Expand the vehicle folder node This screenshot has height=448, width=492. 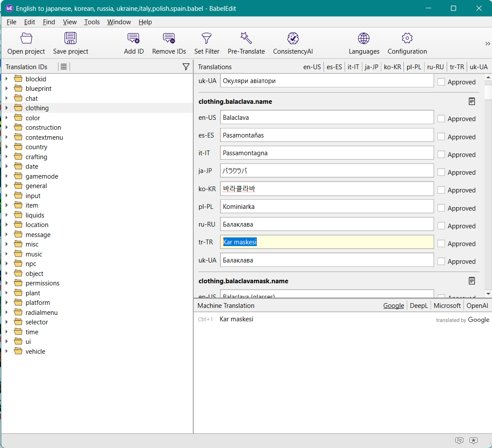6,352
